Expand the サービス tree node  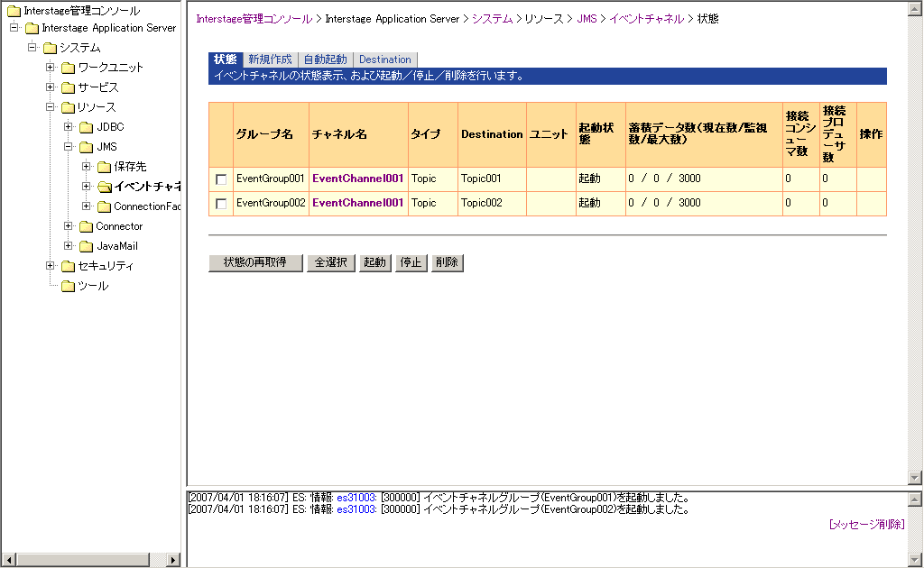pyautogui.click(x=51, y=87)
